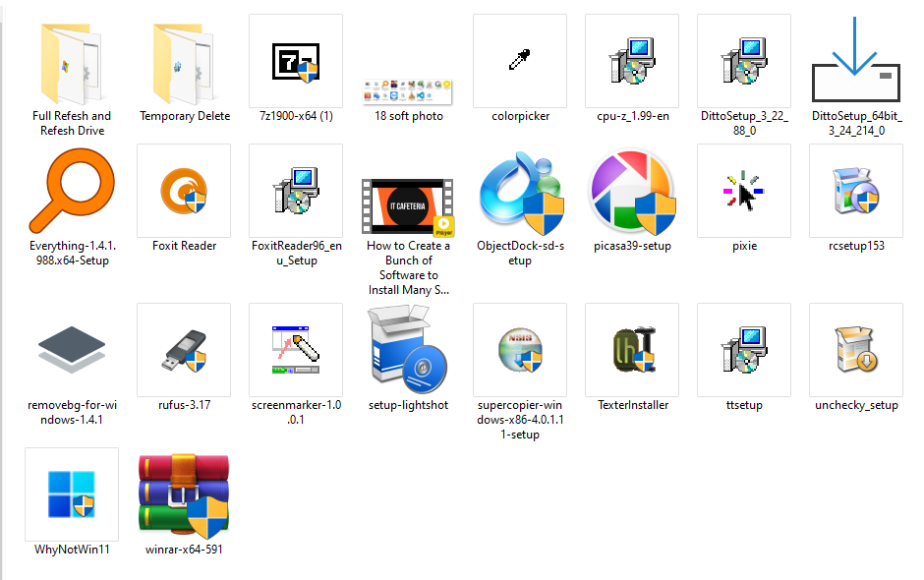The image size is (924, 580).
Task: Select the 7z1900-x64 (1) installer icon
Action: (296, 61)
